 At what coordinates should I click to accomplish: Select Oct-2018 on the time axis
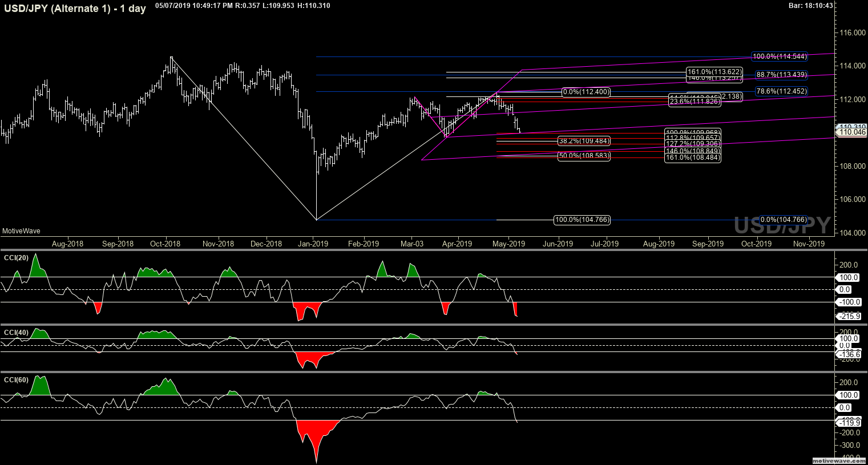[165, 244]
